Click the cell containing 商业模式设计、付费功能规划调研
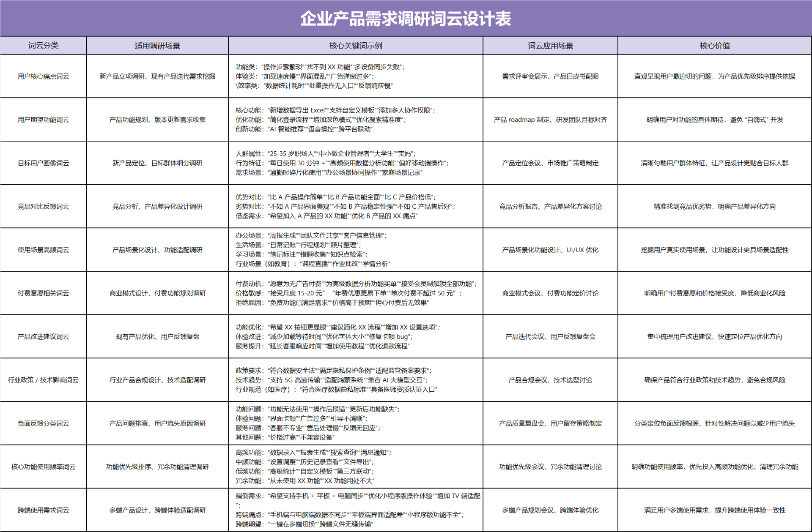The width and height of the screenshot is (812, 532). coord(157,293)
